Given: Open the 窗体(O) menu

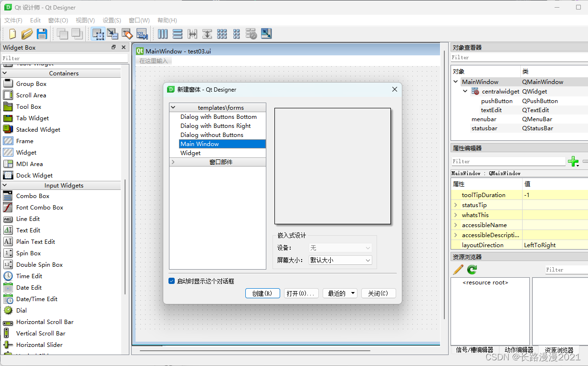Looking at the screenshot, I should point(58,21).
